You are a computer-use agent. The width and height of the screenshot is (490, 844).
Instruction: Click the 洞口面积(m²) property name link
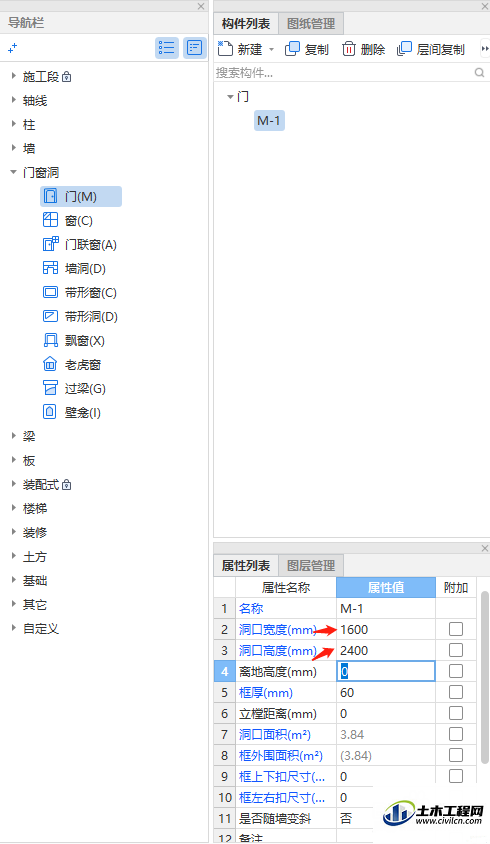pos(275,734)
